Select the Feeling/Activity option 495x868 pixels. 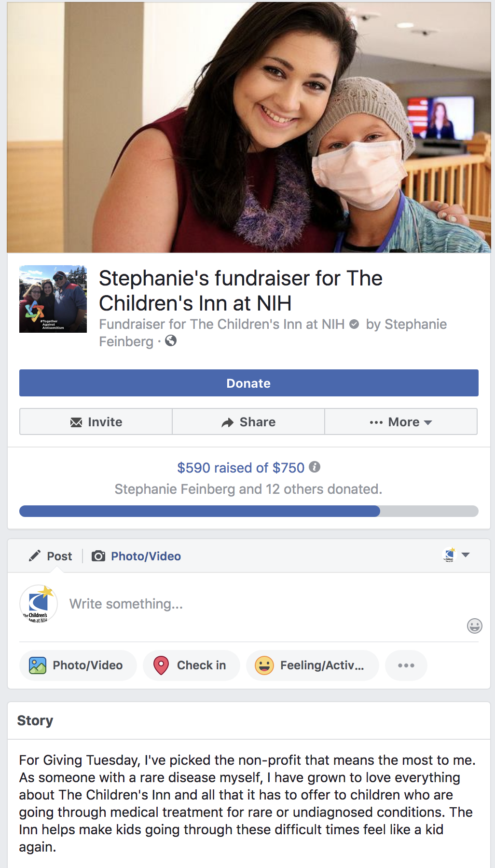click(313, 665)
